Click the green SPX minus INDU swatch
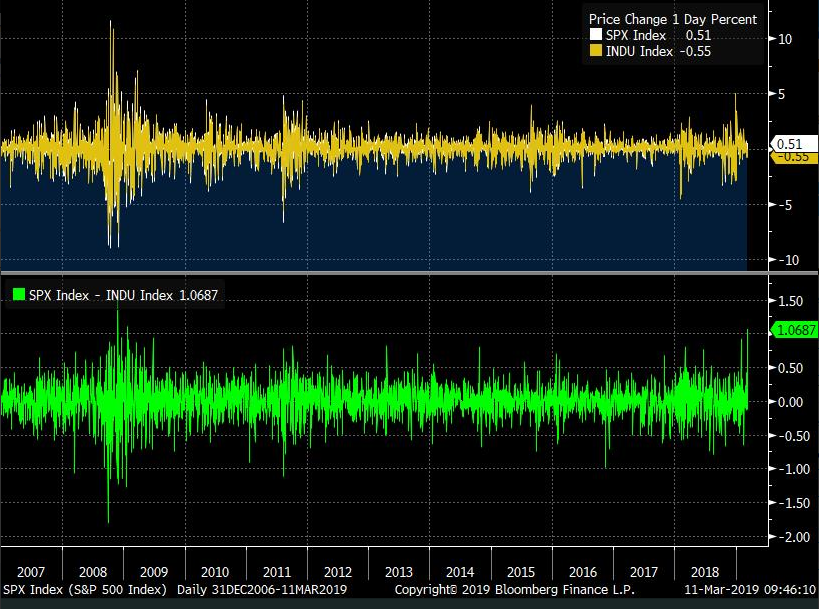Image resolution: width=819 pixels, height=609 pixels. pos(19,295)
